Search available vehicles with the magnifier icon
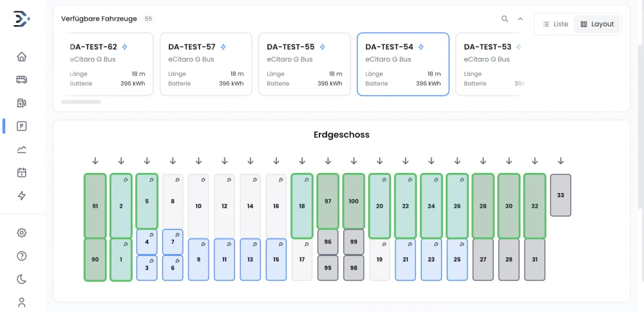 (505, 19)
